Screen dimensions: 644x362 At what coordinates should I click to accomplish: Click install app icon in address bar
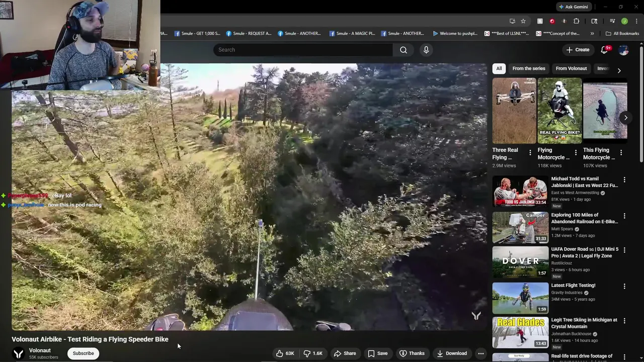click(512, 21)
